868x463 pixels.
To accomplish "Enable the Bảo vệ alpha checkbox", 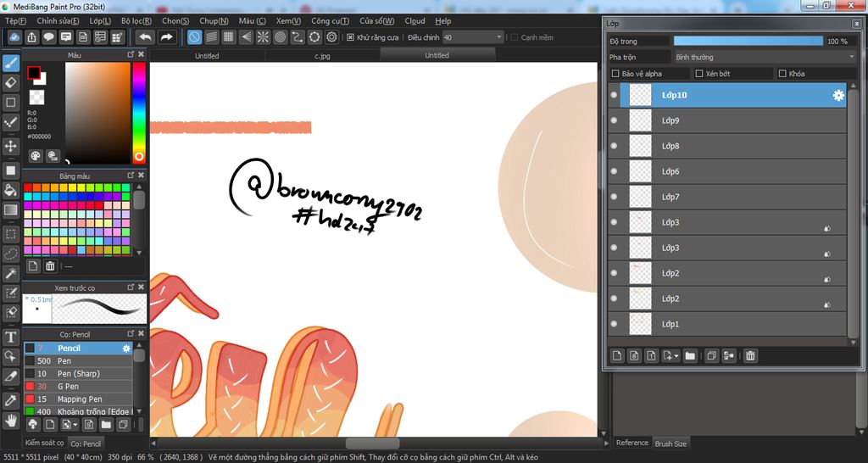I will 615,74.
